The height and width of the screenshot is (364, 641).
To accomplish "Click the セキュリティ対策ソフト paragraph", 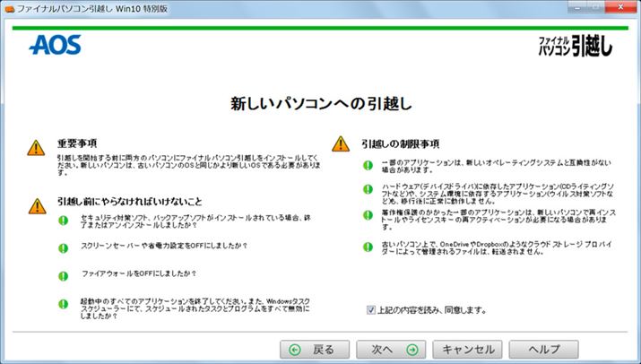I will (x=195, y=221).
